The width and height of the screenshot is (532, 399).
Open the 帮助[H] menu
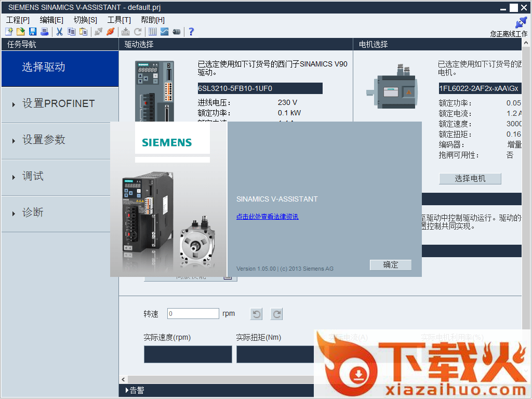153,20
